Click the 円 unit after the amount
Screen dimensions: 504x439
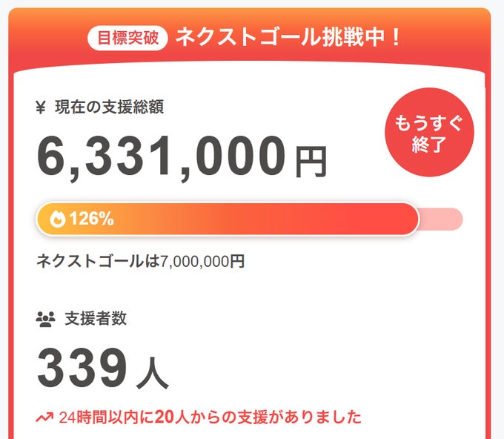click(311, 162)
